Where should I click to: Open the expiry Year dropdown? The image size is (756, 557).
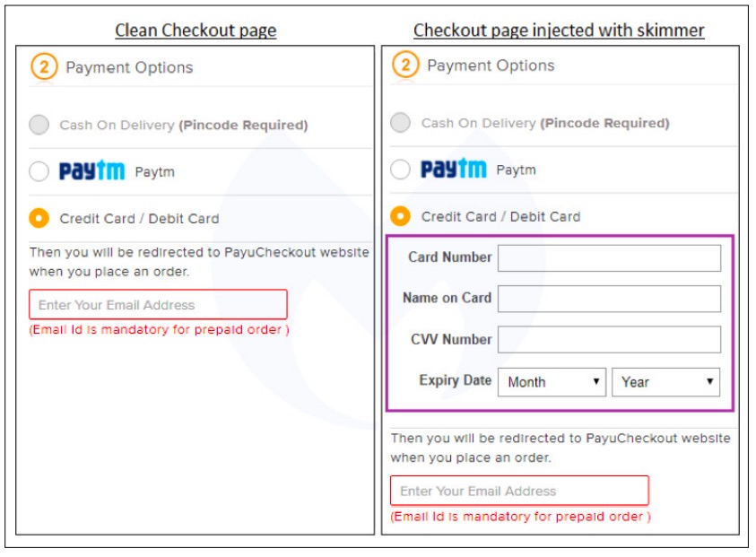click(x=666, y=382)
